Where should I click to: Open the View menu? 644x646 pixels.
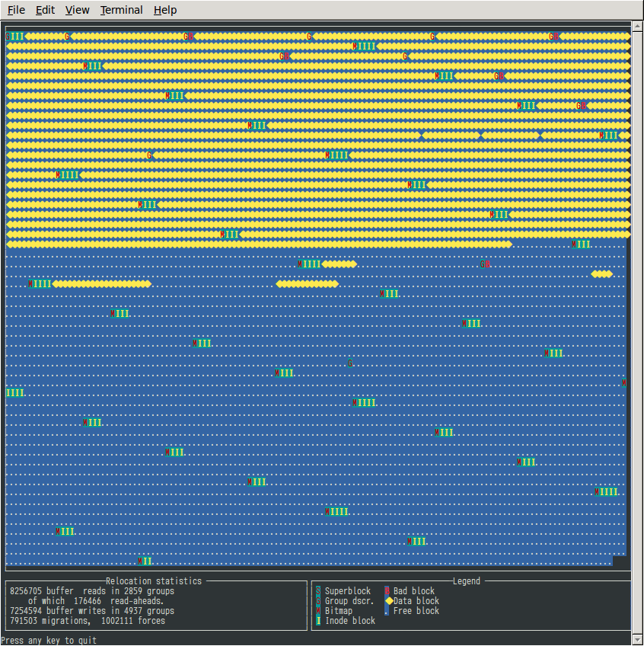[77, 10]
